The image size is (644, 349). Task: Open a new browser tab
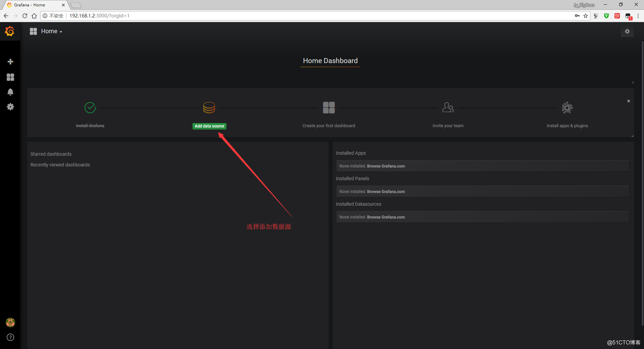click(76, 5)
